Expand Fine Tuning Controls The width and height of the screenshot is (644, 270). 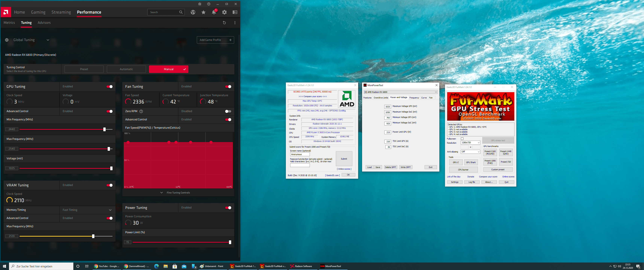(x=175, y=193)
